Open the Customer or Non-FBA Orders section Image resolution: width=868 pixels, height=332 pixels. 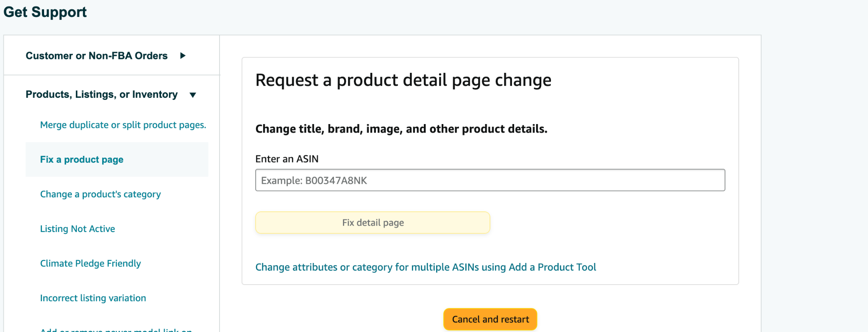(x=97, y=55)
